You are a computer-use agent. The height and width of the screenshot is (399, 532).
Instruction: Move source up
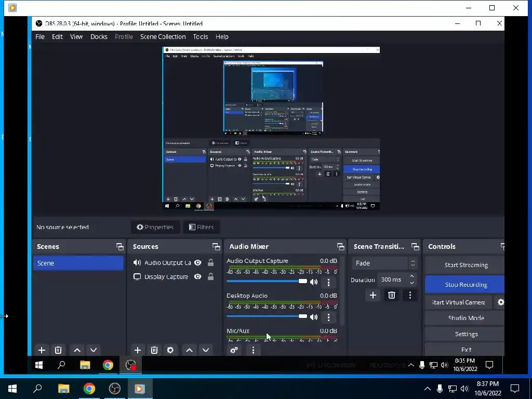189,350
